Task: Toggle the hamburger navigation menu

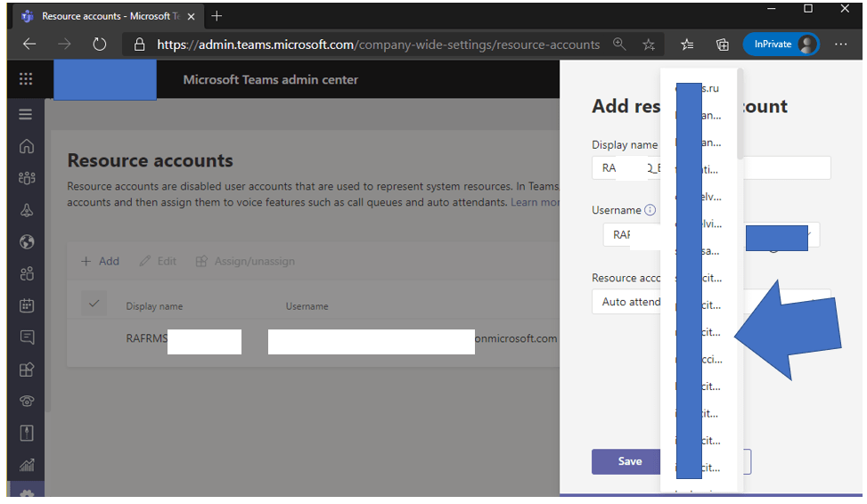Action: coord(26,114)
